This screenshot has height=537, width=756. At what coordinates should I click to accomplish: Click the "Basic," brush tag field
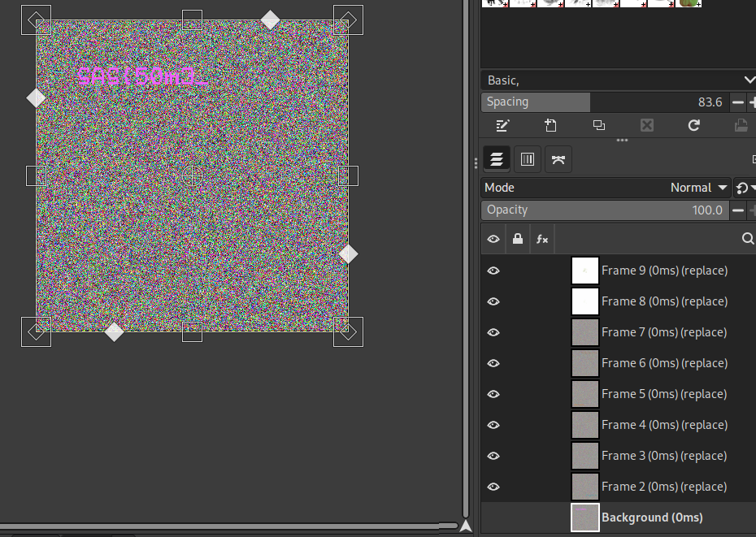pos(612,80)
